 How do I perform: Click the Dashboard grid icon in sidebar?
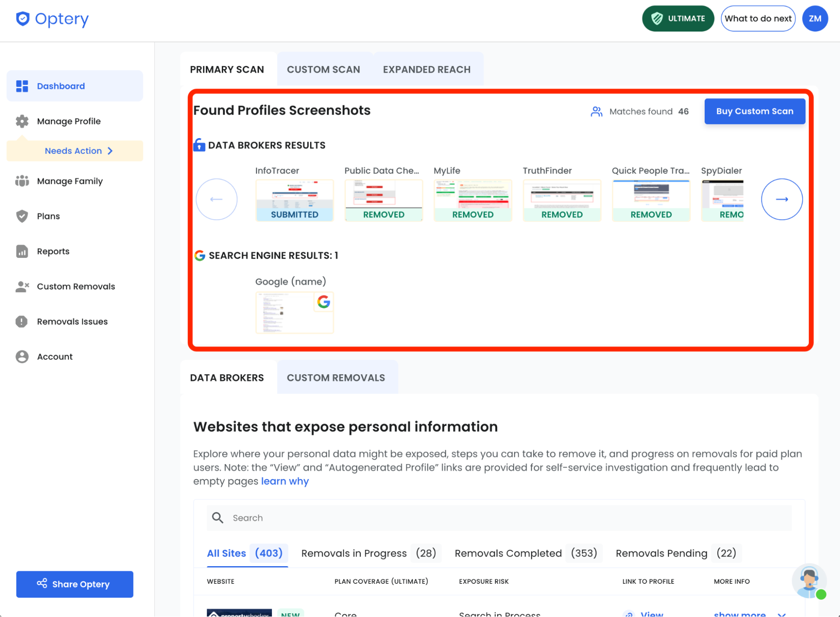22,86
